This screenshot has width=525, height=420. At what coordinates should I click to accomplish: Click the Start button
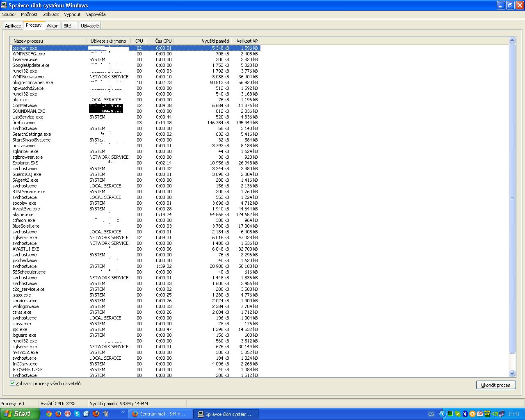tap(20, 414)
